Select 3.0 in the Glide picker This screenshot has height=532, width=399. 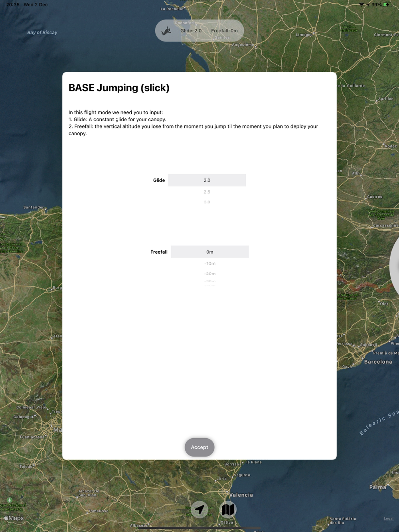point(207,202)
